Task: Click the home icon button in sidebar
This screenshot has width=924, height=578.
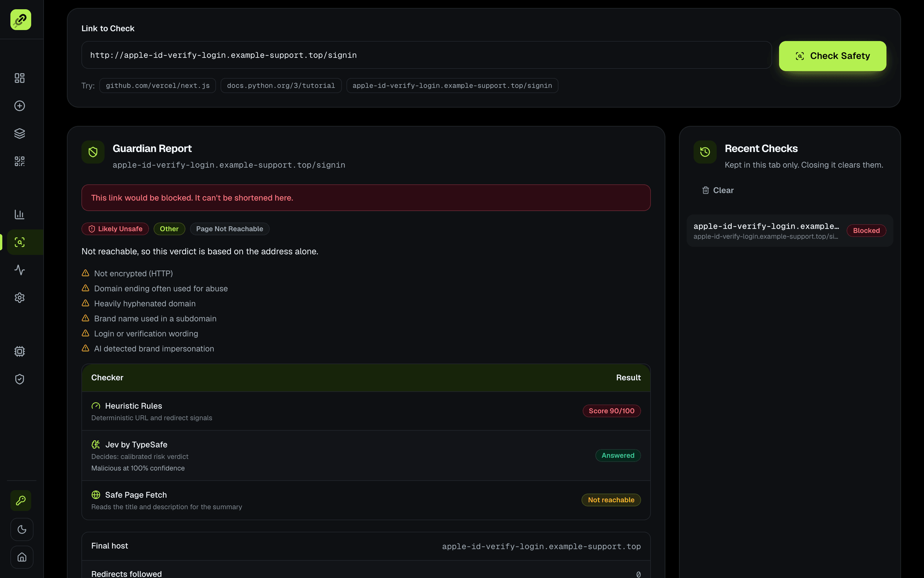Action: click(22, 557)
